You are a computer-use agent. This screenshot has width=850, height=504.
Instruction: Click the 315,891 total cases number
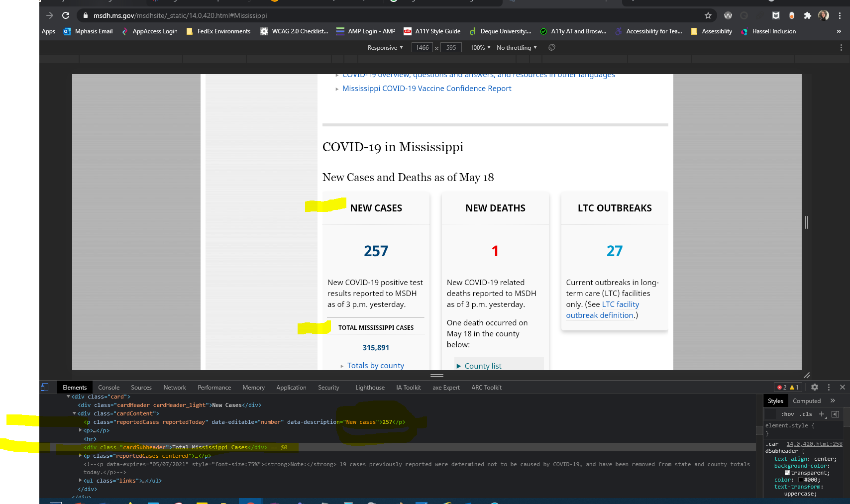[x=376, y=347]
